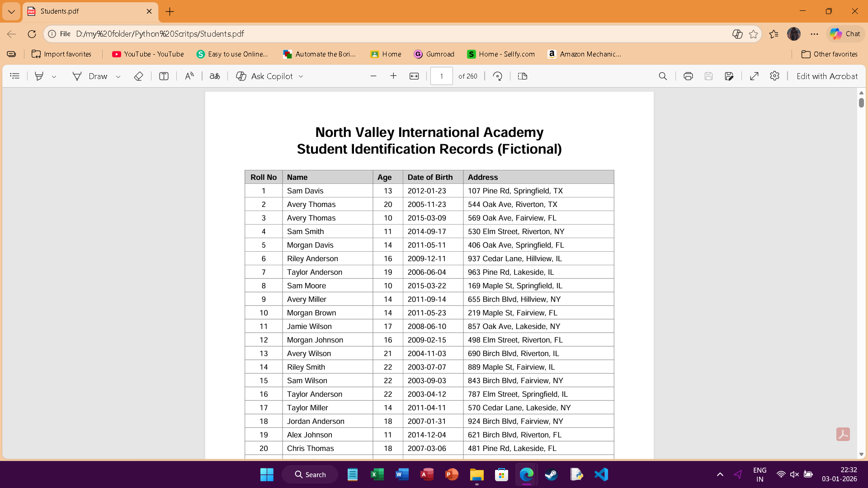Select the Erase tool
Viewport: 868px width, 488px height.
click(x=138, y=76)
